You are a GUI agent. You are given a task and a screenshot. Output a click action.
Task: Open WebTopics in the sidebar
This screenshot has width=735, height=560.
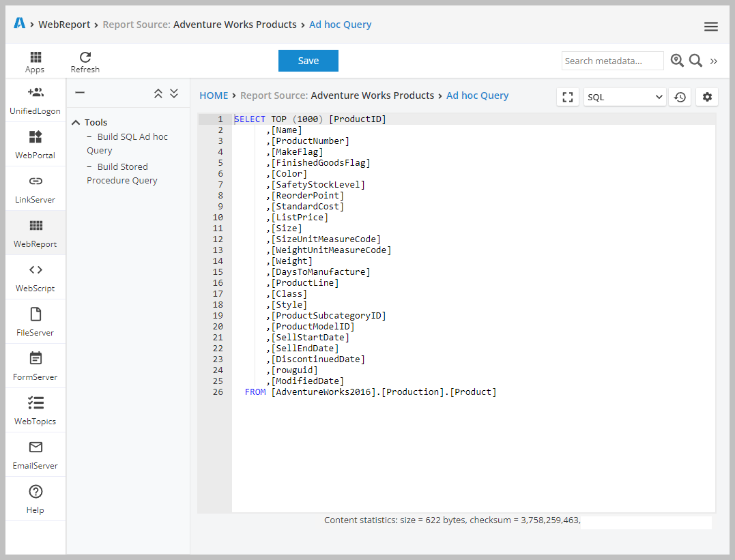coord(35,411)
